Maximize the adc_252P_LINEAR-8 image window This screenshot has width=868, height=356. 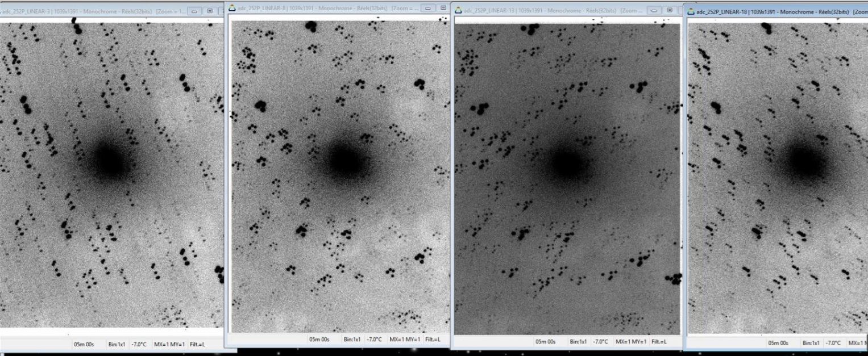[x=443, y=8]
